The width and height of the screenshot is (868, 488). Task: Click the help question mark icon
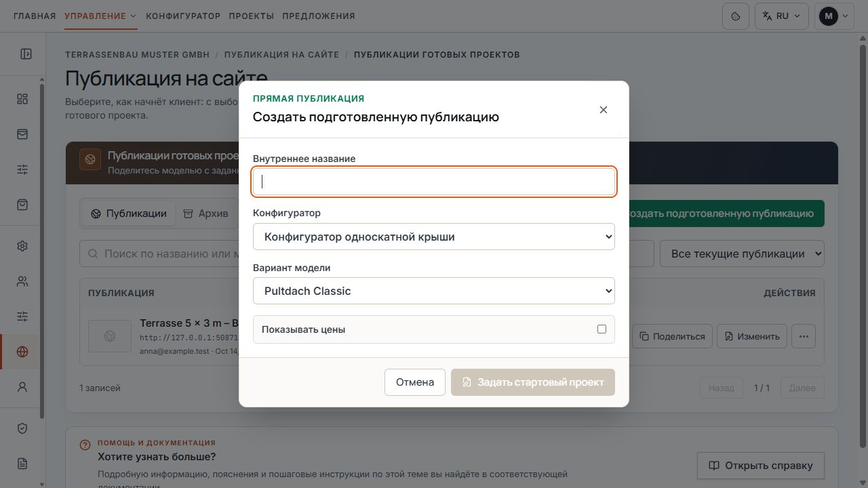click(85, 445)
